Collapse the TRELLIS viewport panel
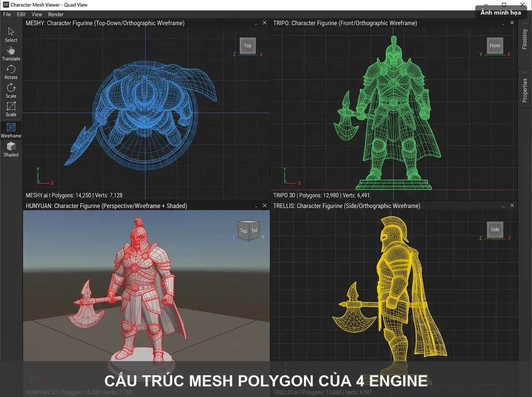Viewport: 532px width, 397px height. 504,206
